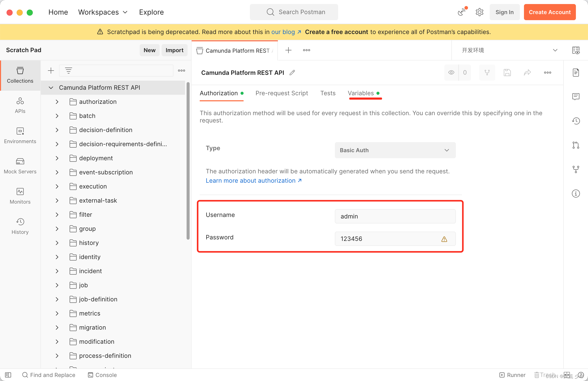This screenshot has height=381, width=588.
Task: Expand the decision-definition folder
Action: pyautogui.click(x=57, y=130)
